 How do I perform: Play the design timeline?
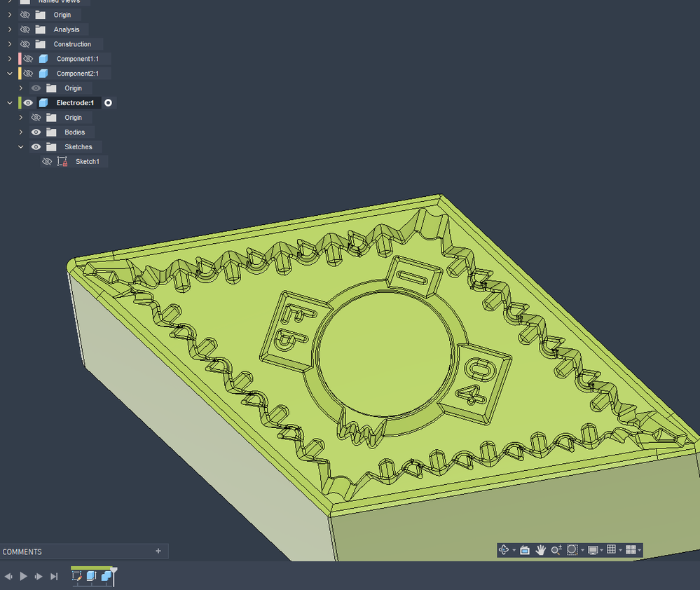24,577
